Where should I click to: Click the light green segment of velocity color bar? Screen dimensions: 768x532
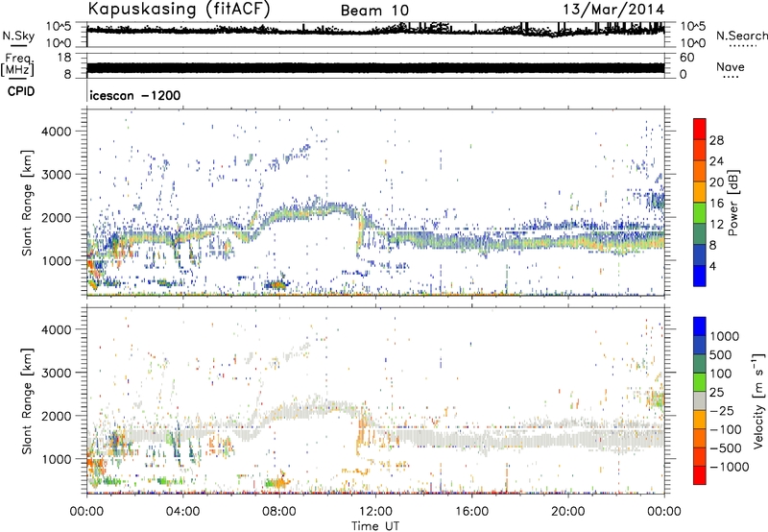[x=700, y=382]
